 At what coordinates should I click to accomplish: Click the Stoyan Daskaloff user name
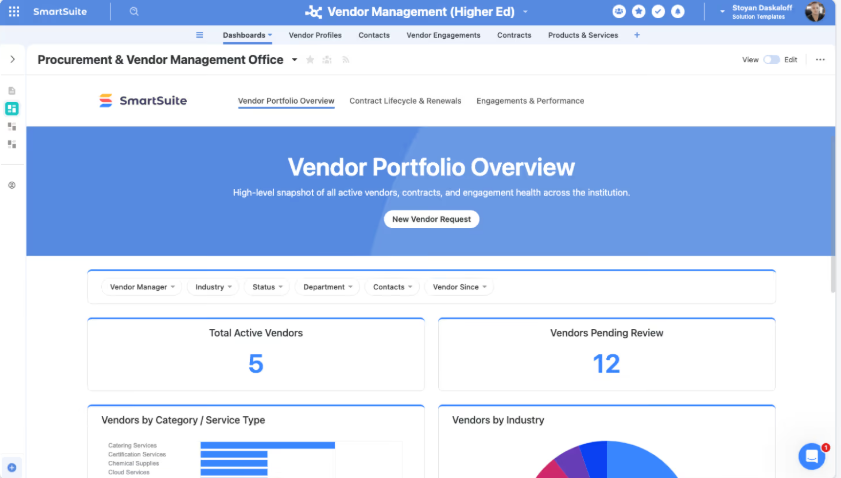pyautogui.click(x=762, y=8)
